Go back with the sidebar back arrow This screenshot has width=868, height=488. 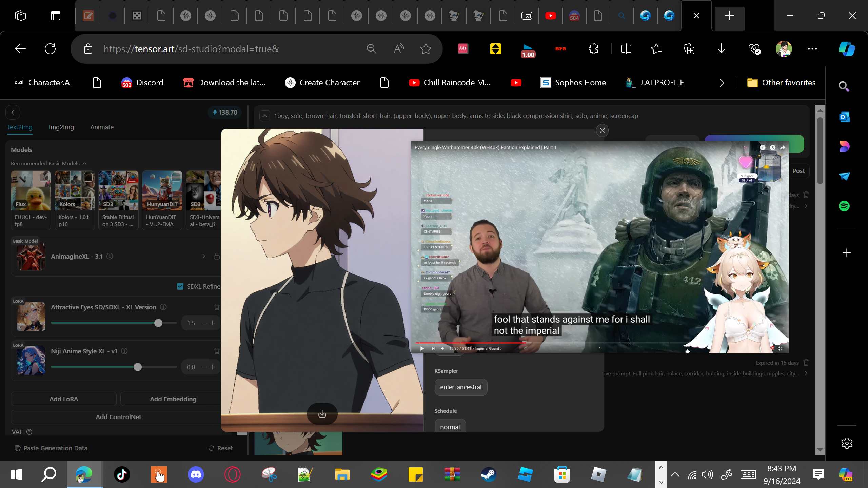13,113
